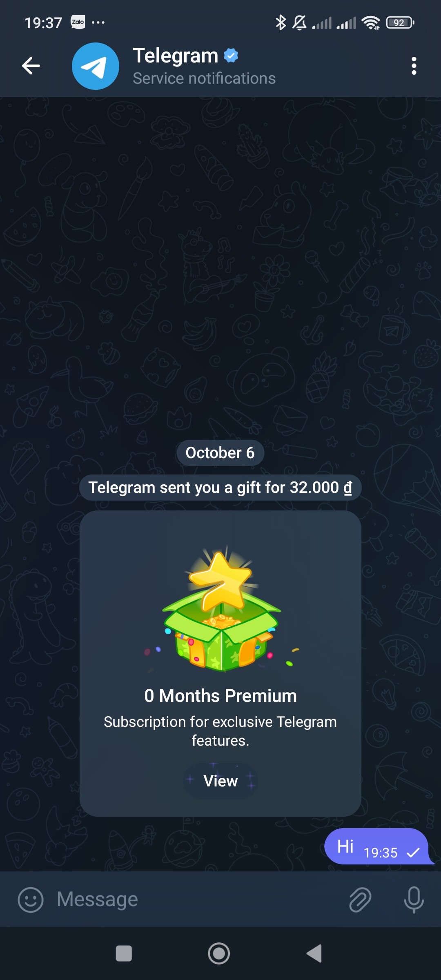Viewport: 441px width, 980px height.
Task: Tap the gift for 32.000 đ notice
Action: coord(220,488)
